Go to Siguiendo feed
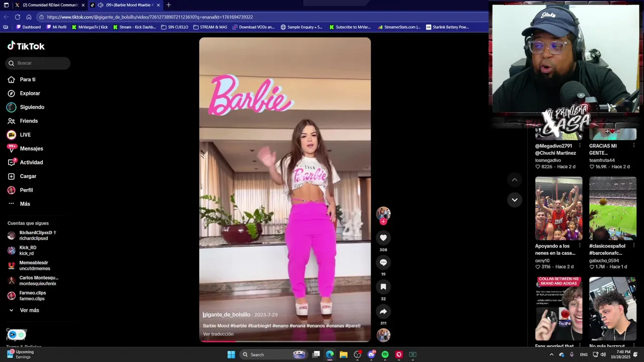This screenshot has width=644, height=362. click(26, 107)
